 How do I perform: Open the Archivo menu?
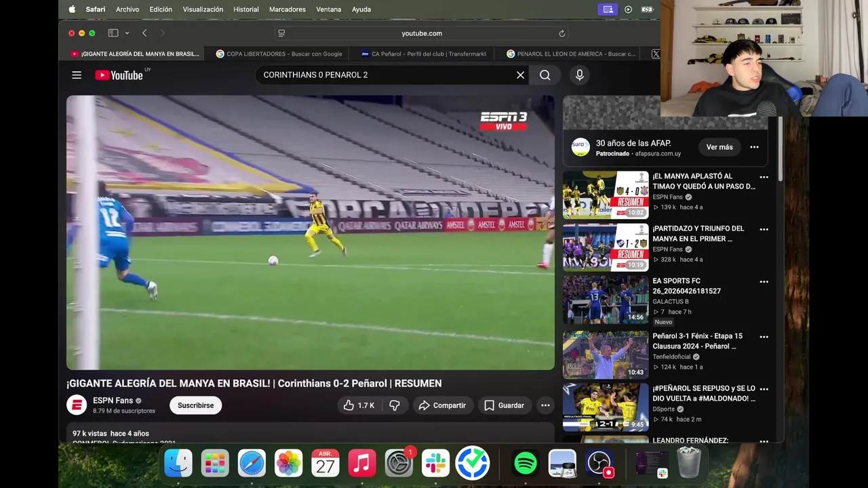127,9
